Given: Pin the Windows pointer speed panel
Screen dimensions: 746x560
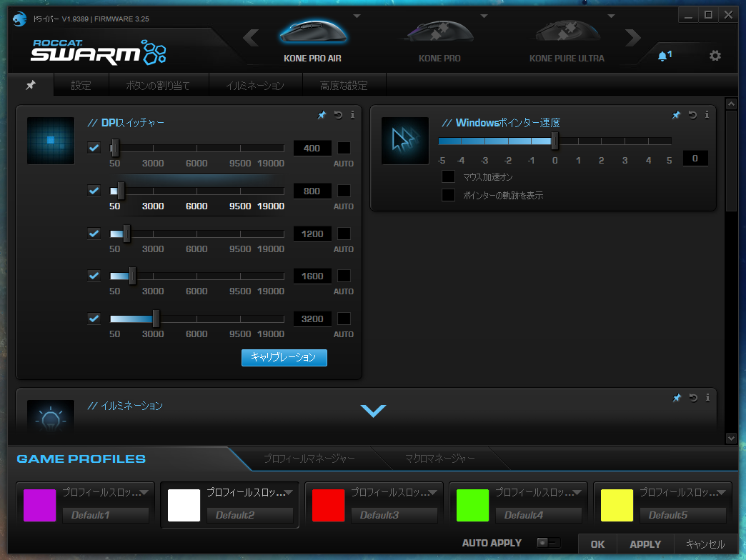Looking at the screenshot, I should click(676, 114).
